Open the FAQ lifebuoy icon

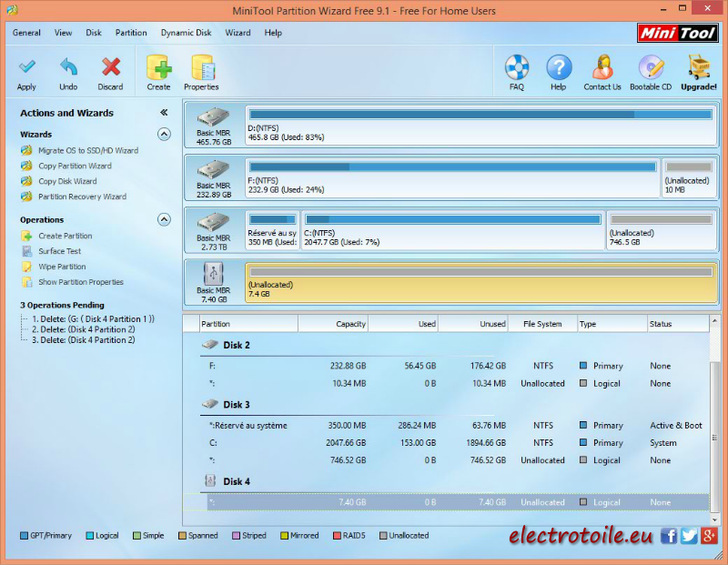click(517, 73)
